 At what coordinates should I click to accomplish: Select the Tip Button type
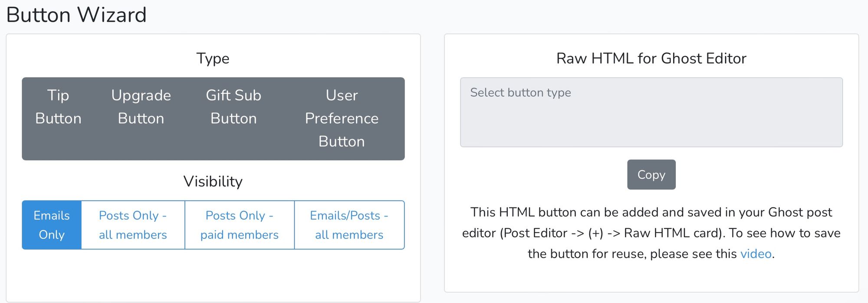(58, 107)
